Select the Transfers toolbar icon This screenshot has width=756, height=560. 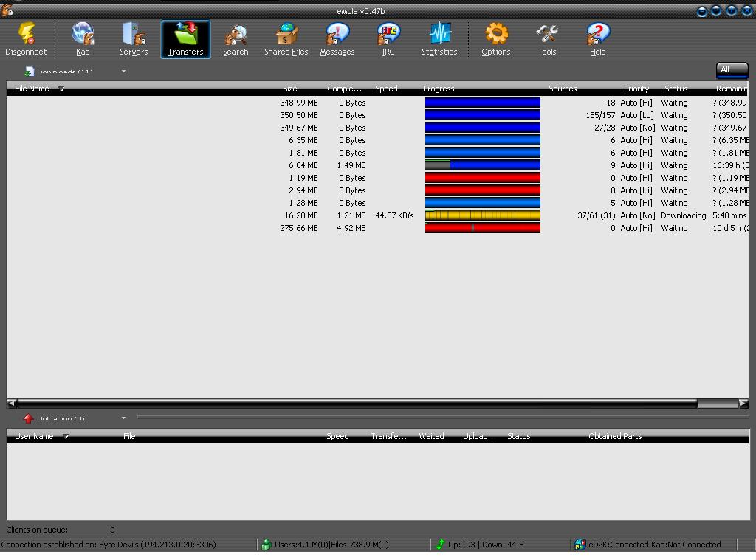[185, 40]
